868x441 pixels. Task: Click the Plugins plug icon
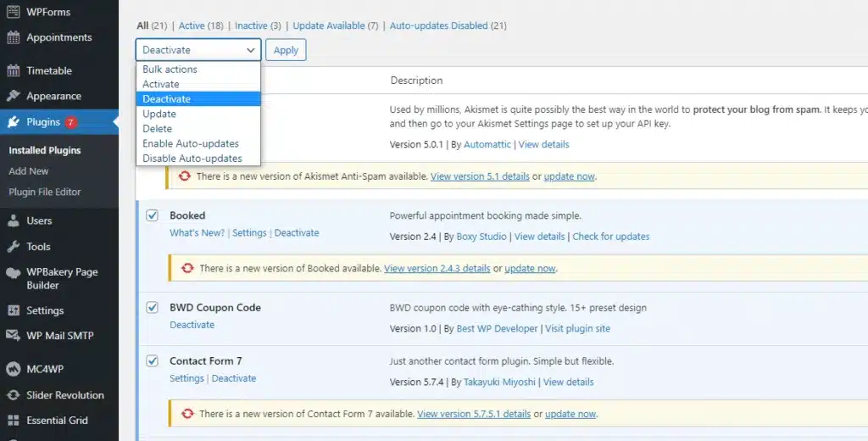(x=14, y=122)
